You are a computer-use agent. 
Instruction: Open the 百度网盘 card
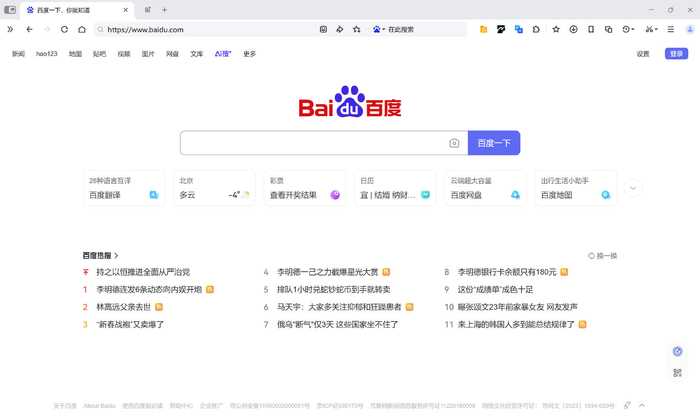coord(485,188)
